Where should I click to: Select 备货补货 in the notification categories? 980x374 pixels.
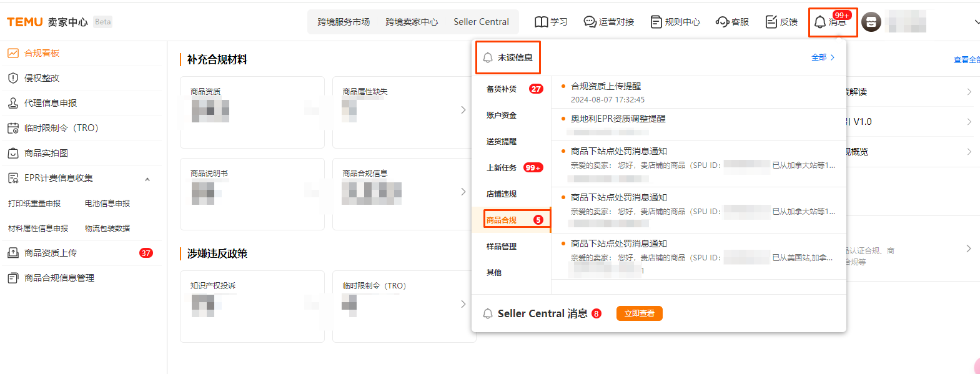(x=502, y=88)
